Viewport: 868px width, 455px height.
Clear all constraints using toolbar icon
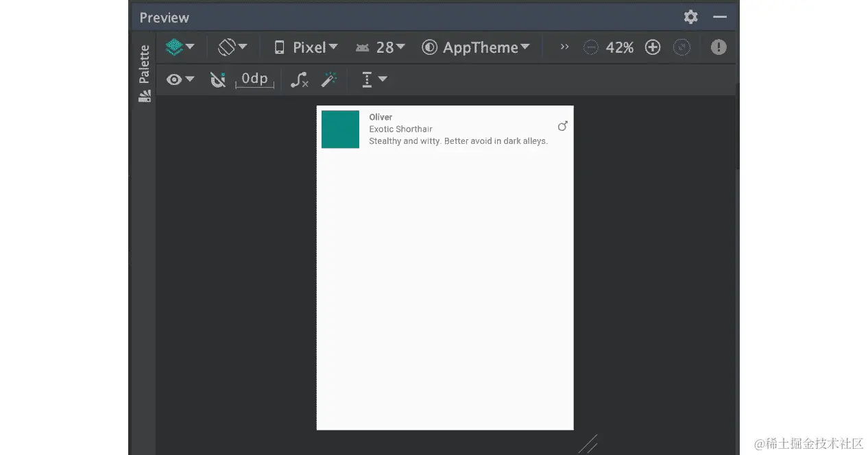click(299, 79)
